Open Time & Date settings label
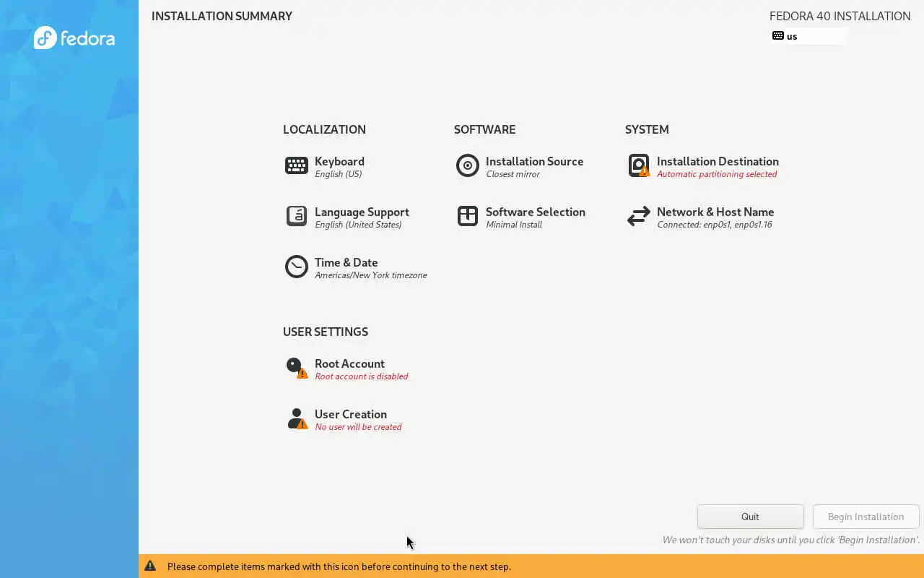Screen dimensions: 924x578 pos(346,262)
